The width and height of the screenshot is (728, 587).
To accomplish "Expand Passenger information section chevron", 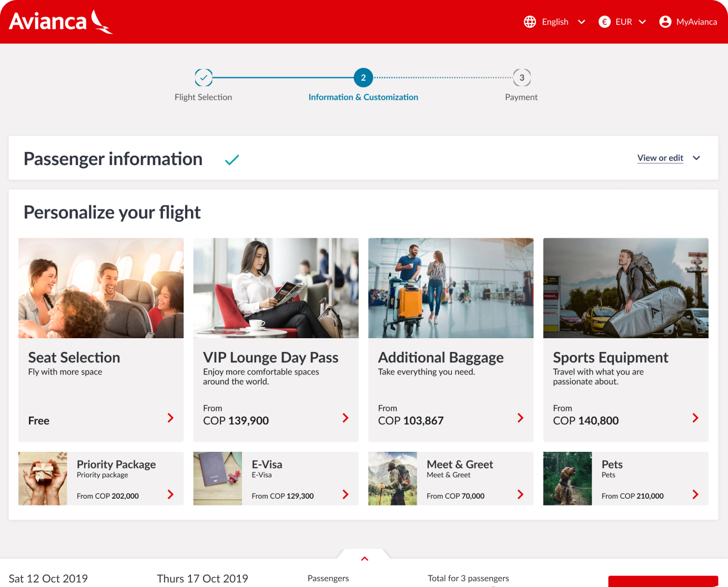I will point(696,158).
